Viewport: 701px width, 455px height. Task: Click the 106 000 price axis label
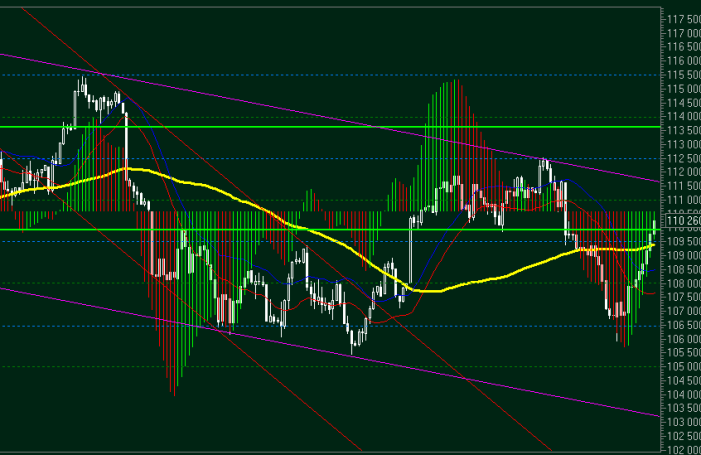684,339
